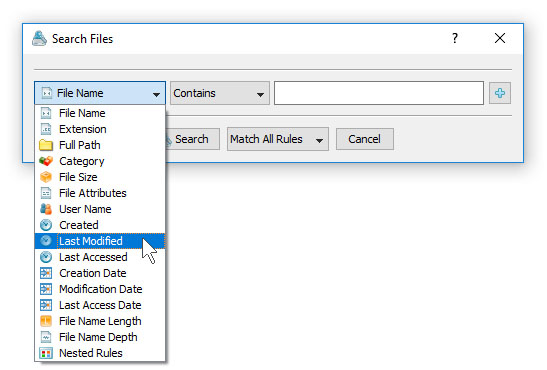Pick Creation Date rule type
The height and width of the screenshot is (370, 547).
pyautogui.click(x=100, y=273)
